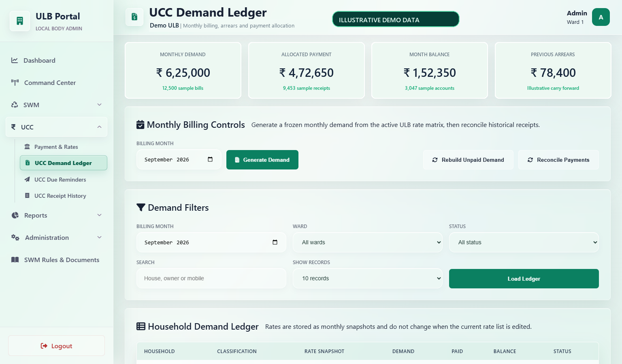The width and height of the screenshot is (622, 364).
Task: Click the Administration gears icon
Action: point(15,237)
